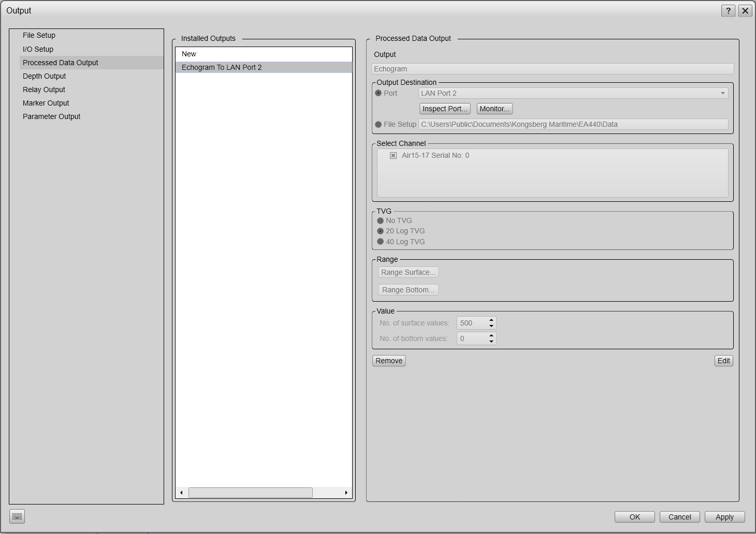
Task: Select the File Setup radio button
Action: (x=378, y=124)
